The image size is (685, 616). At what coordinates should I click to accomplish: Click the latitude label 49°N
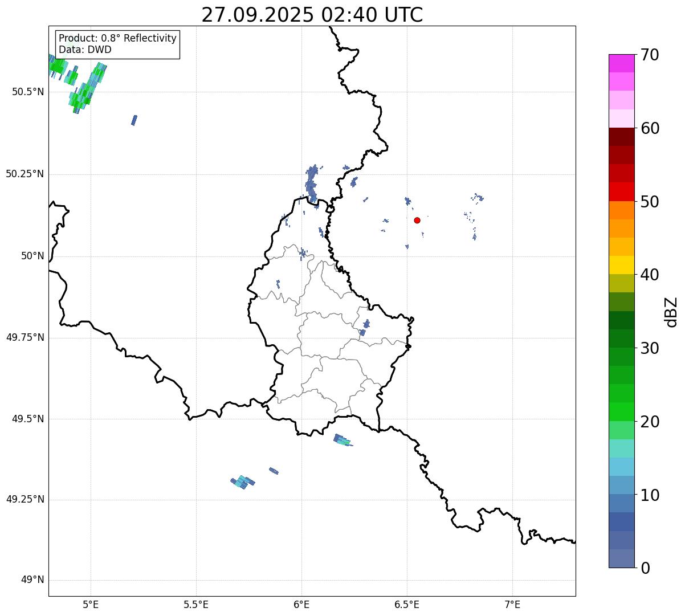coord(32,580)
